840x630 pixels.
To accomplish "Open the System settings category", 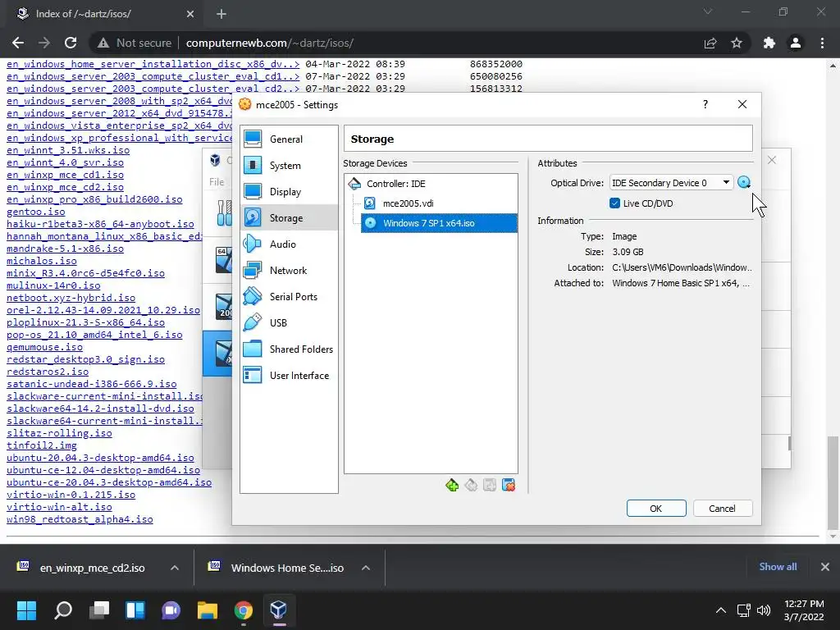I will 289,166.
